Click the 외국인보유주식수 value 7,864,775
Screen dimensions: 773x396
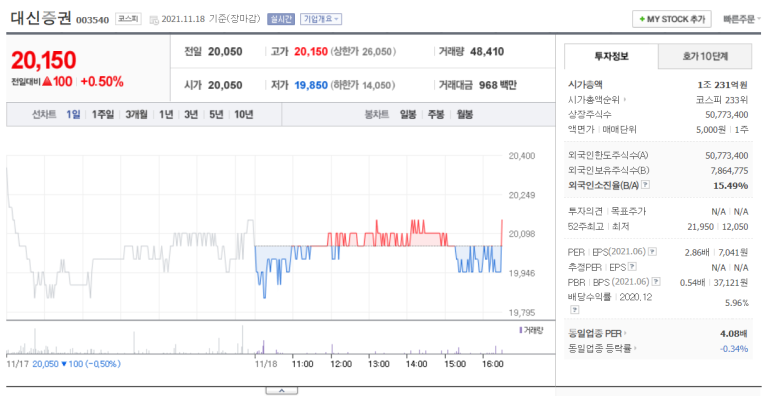pyautogui.click(x=729, y=171)
